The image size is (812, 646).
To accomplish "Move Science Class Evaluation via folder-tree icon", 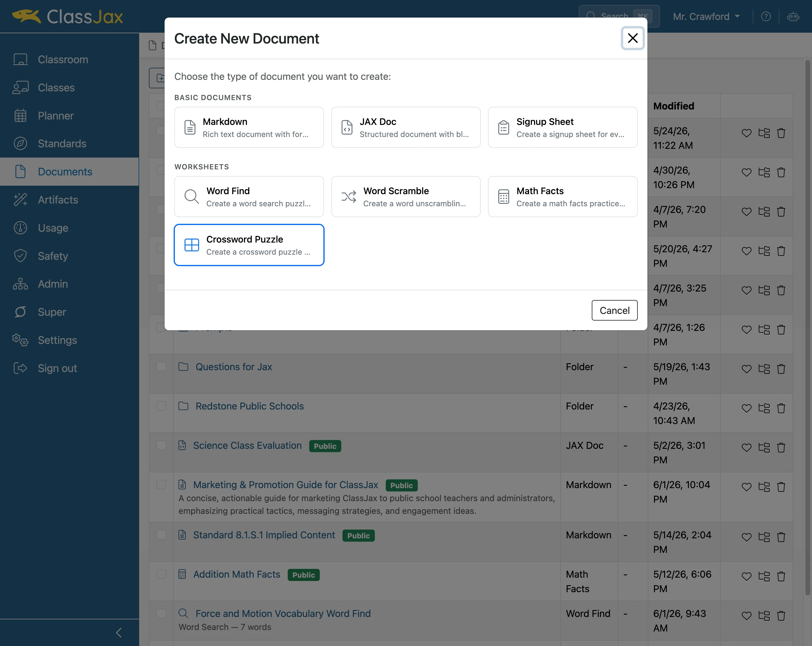I will click(x=764, y=448).
